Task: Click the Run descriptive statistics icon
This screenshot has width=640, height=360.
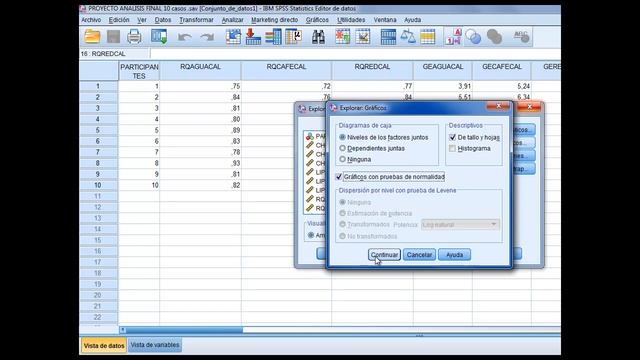Action: [x=293, y=37]
